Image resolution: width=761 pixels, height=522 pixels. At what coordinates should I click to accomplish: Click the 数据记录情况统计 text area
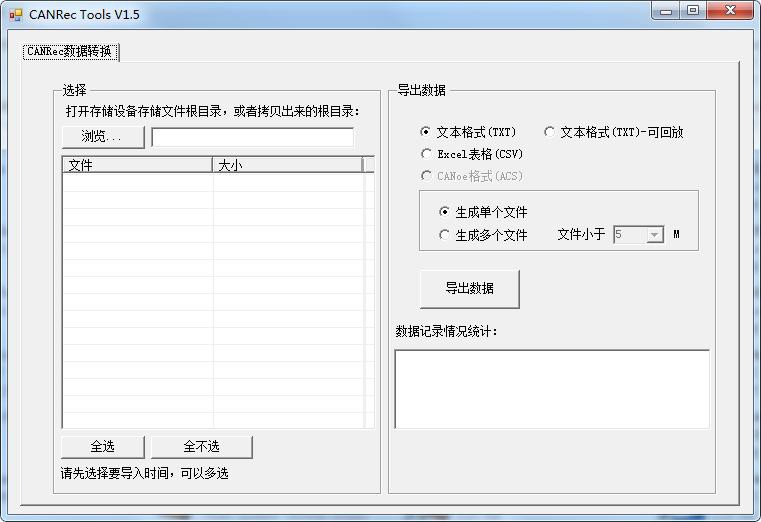pyautogui.click(x=552, y=388)
